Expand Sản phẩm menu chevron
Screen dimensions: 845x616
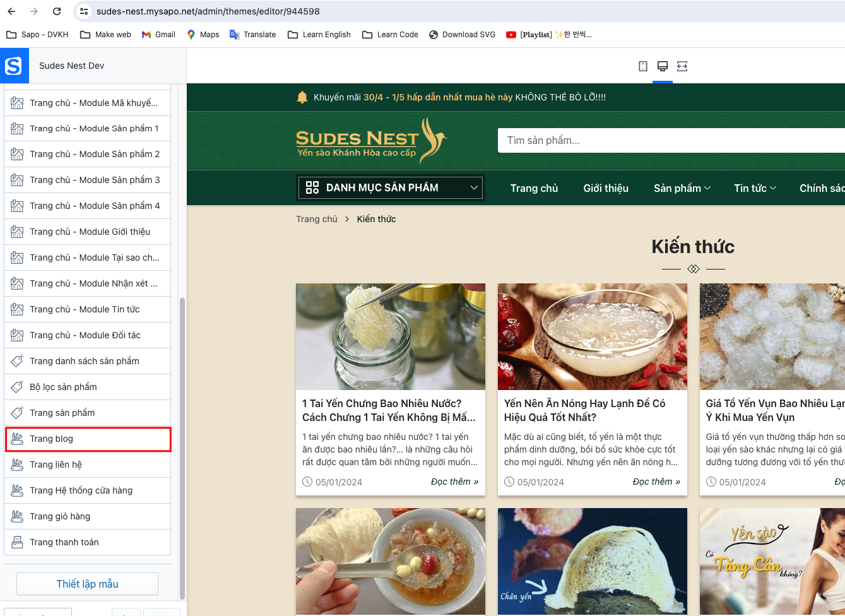coord(707,188)
